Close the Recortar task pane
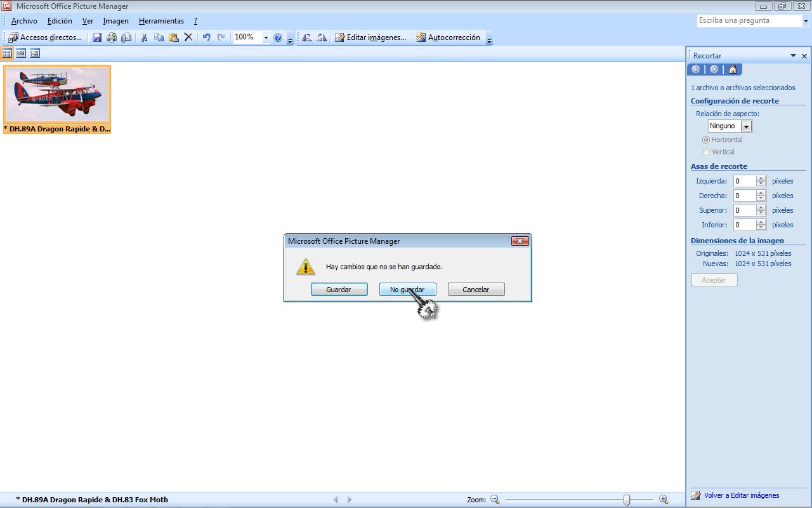Screen dimensions: 812x508 coord(804,56)
